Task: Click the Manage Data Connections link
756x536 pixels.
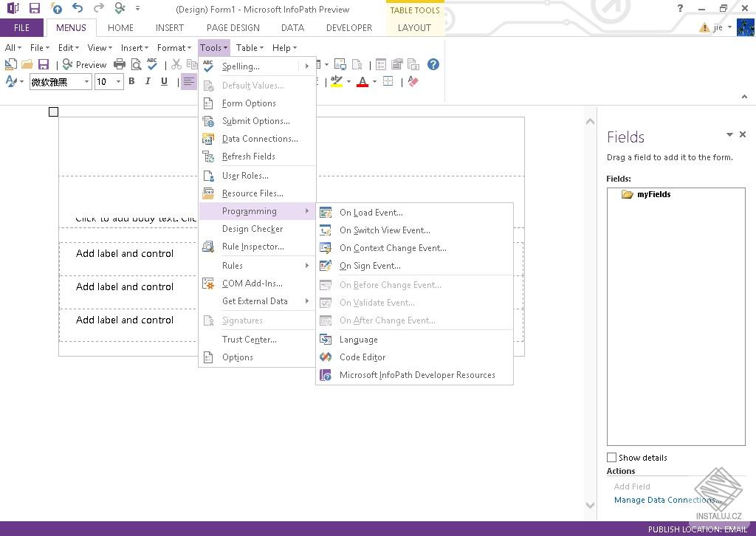Action: (x=667, y=500)
